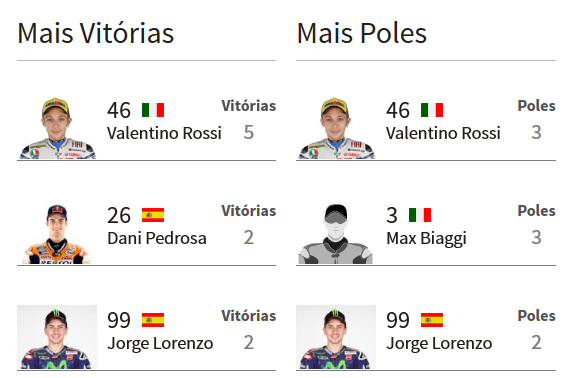Click the Italian flag beside Rossi in Mais Poles
The height and width of the screenshot is (378, 563).
432,110
